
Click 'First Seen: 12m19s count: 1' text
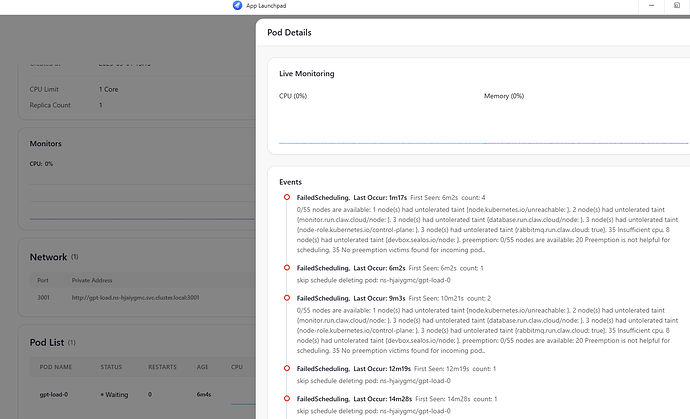[455, 369]
